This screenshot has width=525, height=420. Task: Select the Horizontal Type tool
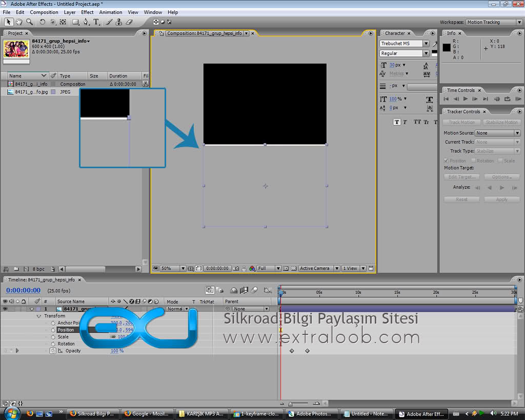coord(96,22)
